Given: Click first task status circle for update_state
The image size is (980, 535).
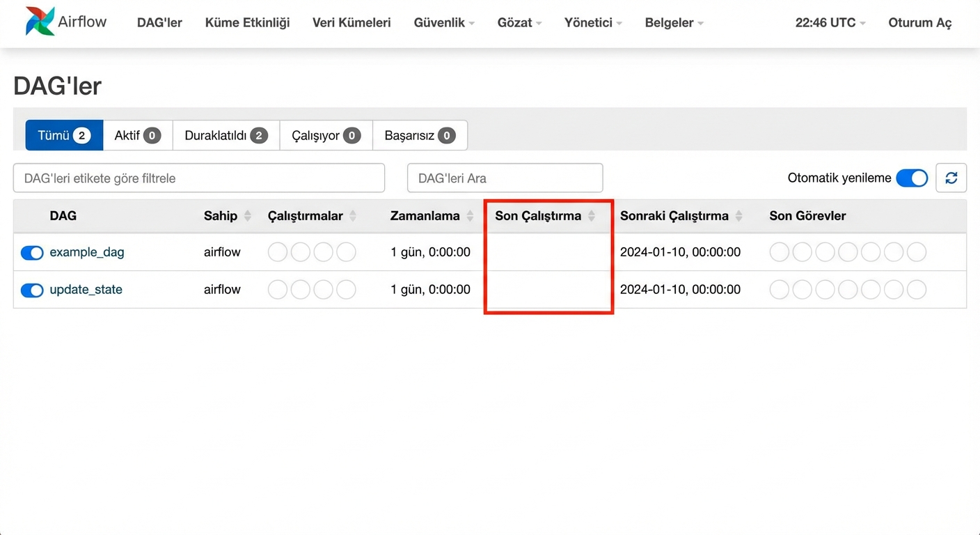Looking at the screenshot, I should click(780, 290).
